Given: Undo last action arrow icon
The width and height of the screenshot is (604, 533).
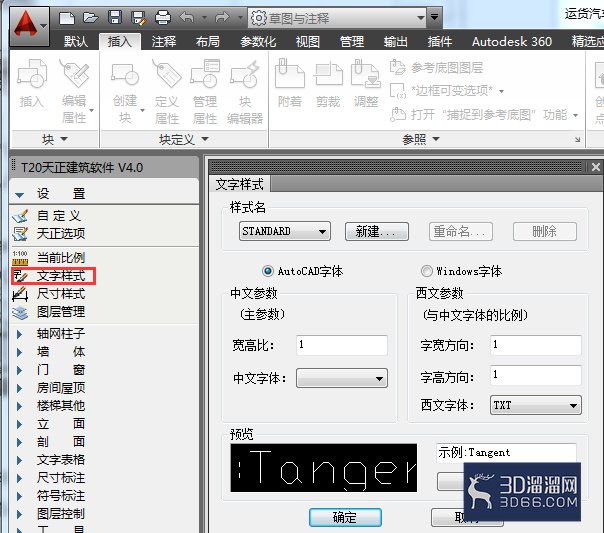Looking at the screenshot, I should point(187,17).
